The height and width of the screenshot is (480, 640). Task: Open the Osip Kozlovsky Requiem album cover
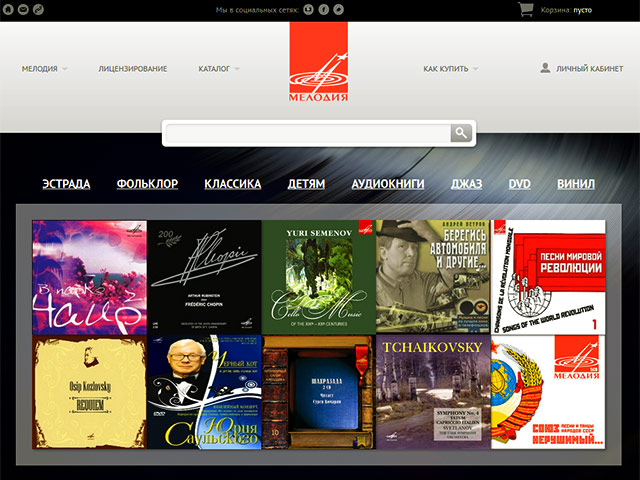[90, 392]
